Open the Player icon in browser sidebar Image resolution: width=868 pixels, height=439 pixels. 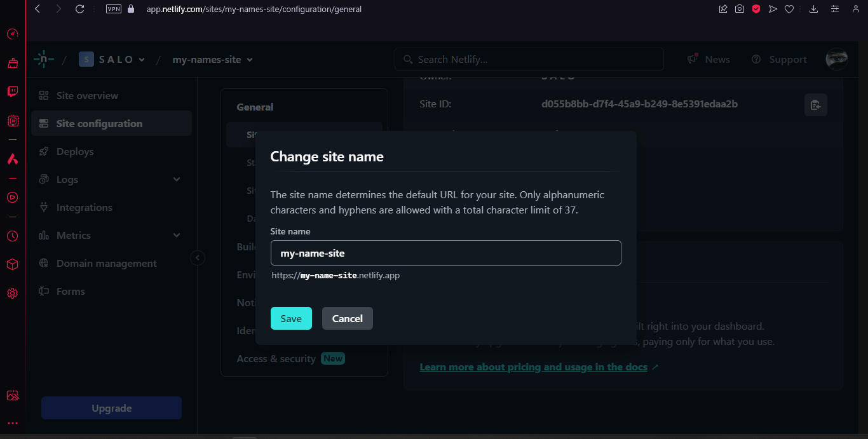click(12, 198)
